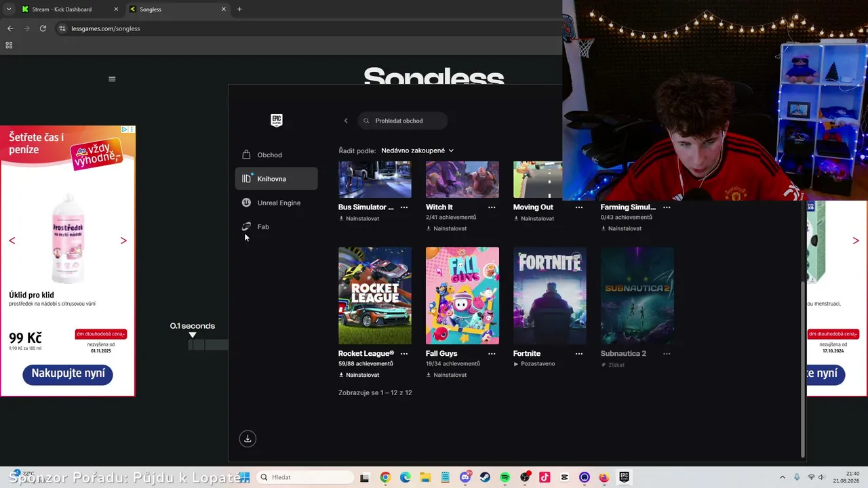Open Witch It cover thumbnail
Screen dimensions: 868x488
[462, 180]
